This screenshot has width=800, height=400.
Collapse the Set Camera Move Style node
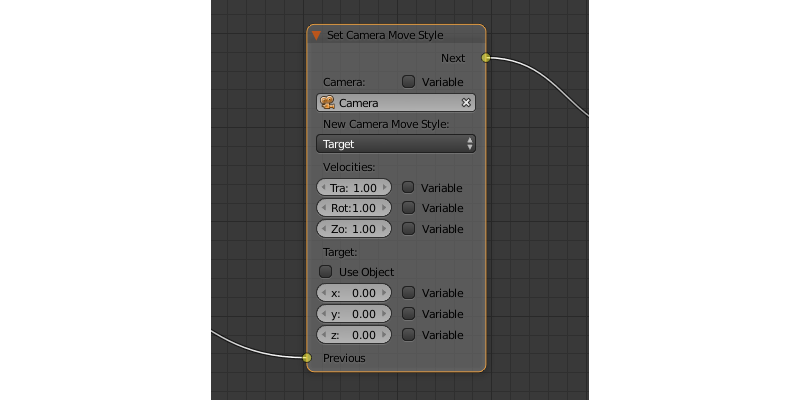[x=317, y=35]
